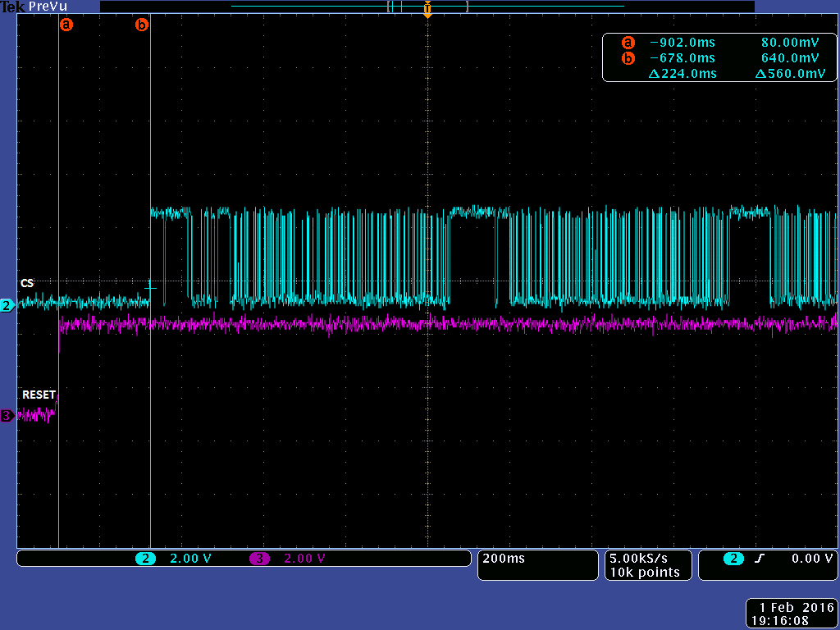Click the 5.00kS/s sample rate readout
Screen dimensions: 840x630
638,558
